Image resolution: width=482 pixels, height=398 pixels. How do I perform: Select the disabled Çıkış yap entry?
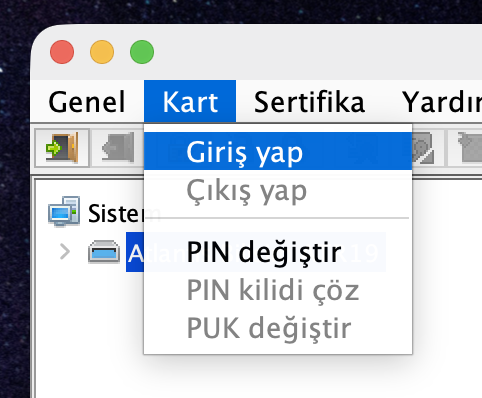click(x=278, y=191)
